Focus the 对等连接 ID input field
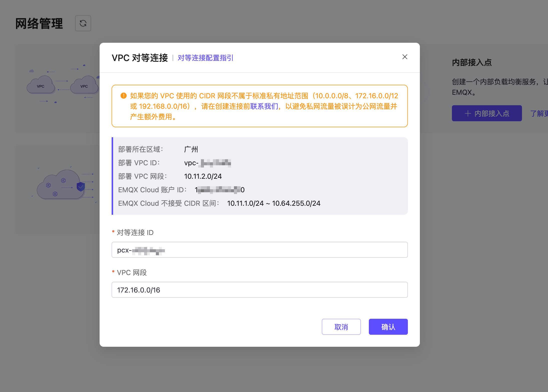548x392 pixels. point(259,250)
